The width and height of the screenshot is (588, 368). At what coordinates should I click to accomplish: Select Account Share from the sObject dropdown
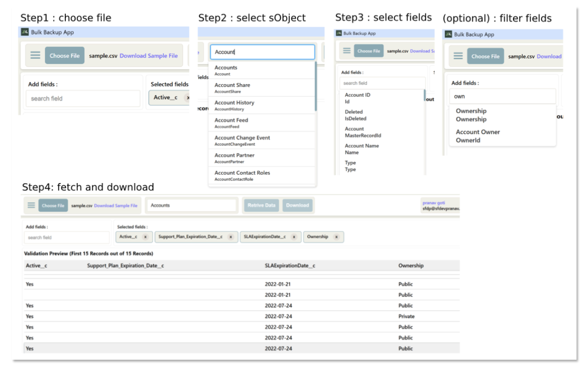(x=261, y=88)
